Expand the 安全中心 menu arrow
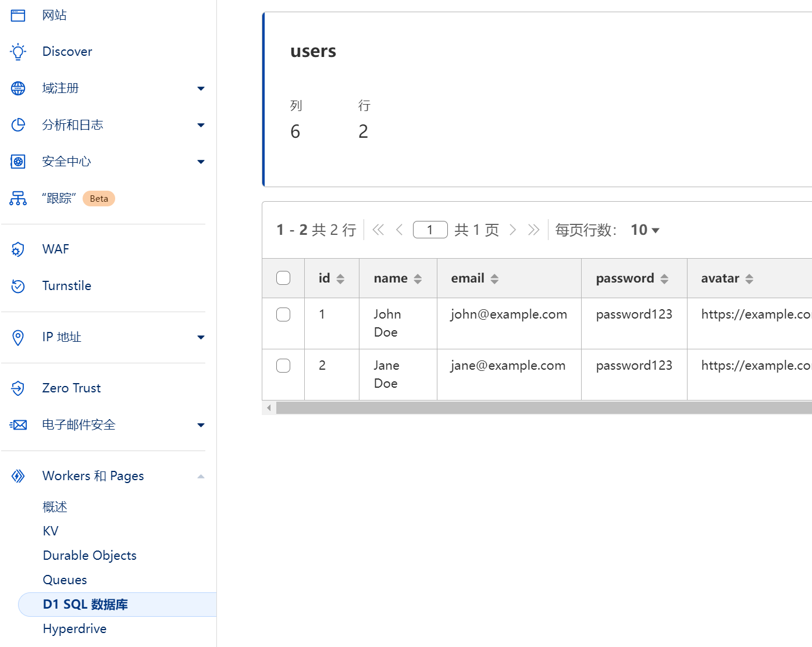 pyautogui.click(x=201, y=162)
